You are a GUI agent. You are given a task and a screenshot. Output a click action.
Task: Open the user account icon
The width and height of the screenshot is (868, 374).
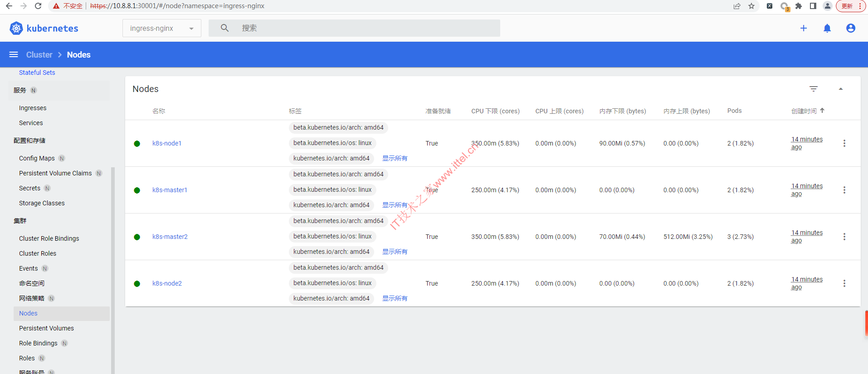pyautogui.click(x=851, y=28)
